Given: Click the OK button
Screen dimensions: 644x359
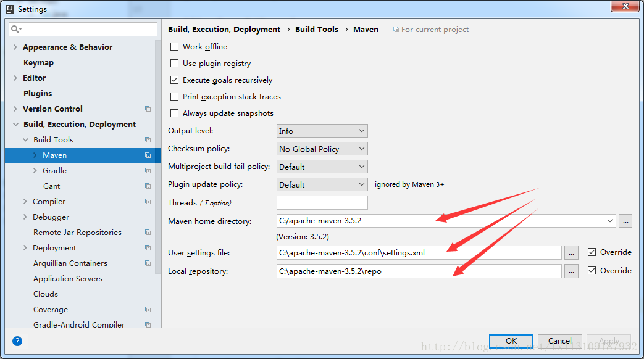Looking at the screenshot, I should (511, 341).
